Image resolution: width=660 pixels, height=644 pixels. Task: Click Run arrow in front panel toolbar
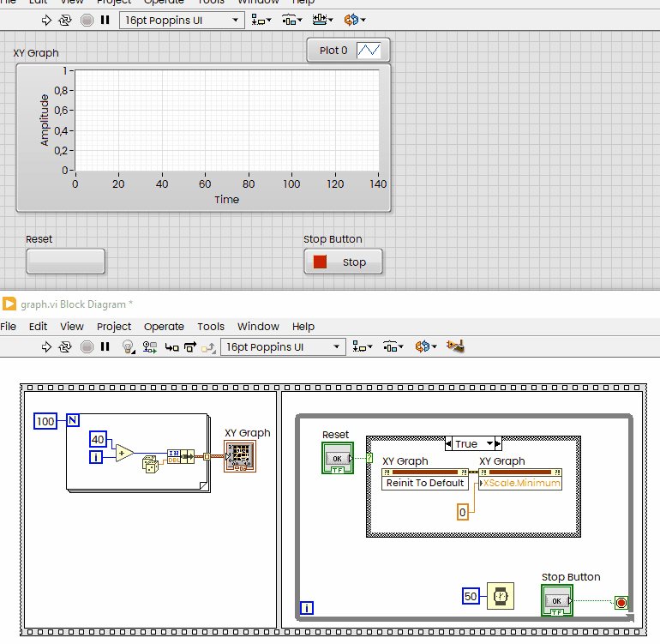point(47,20)
